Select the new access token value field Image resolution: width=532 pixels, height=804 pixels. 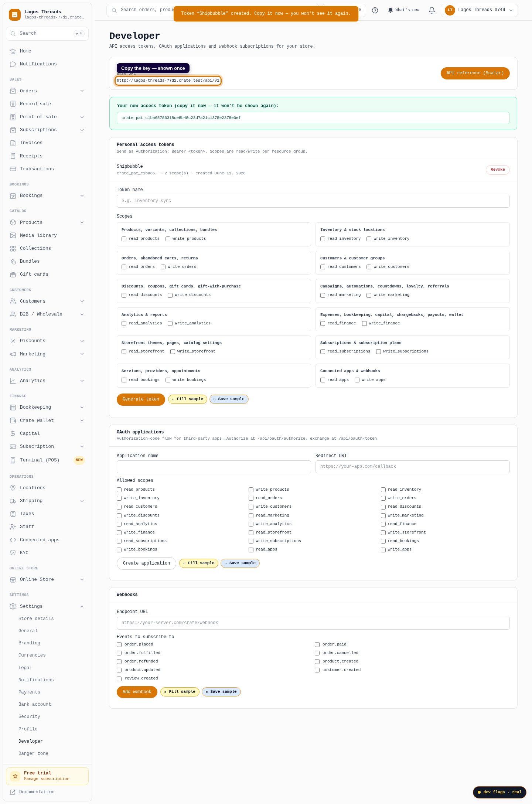313,118
